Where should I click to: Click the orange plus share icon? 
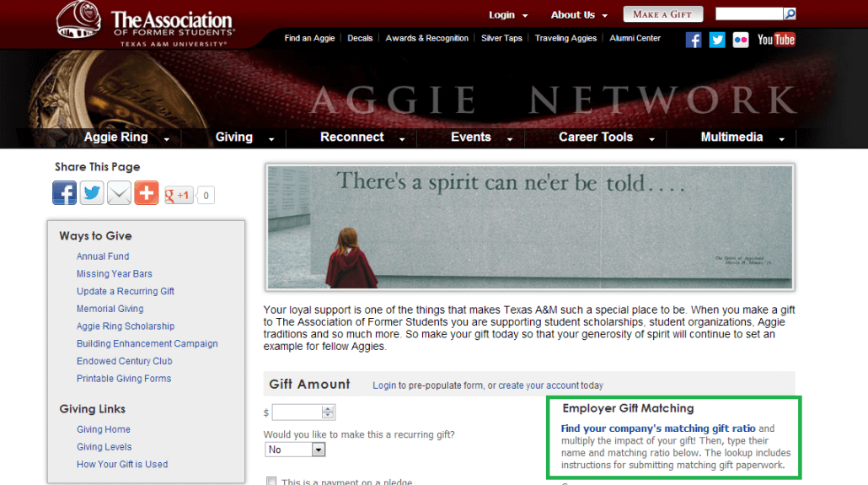(146, 193)
